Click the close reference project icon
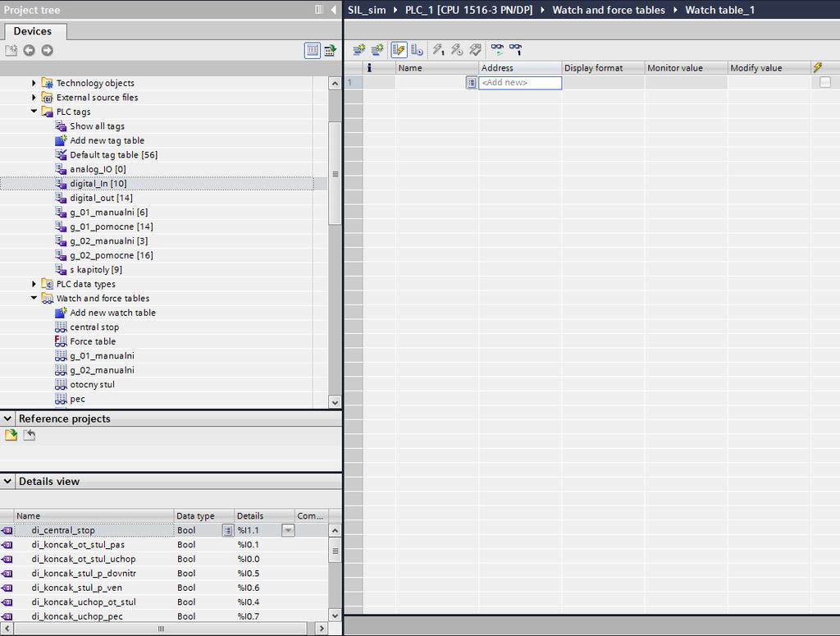Image resolution: width=840 pixels, height=636 pixels. pyautogui.click(x=30, y=435)
